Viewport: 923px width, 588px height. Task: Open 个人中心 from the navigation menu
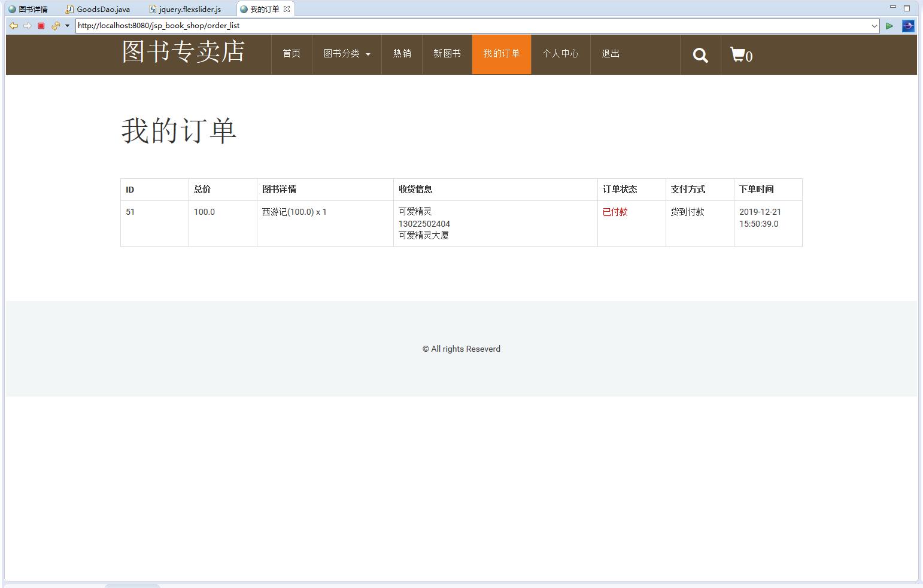coord(561,54)
